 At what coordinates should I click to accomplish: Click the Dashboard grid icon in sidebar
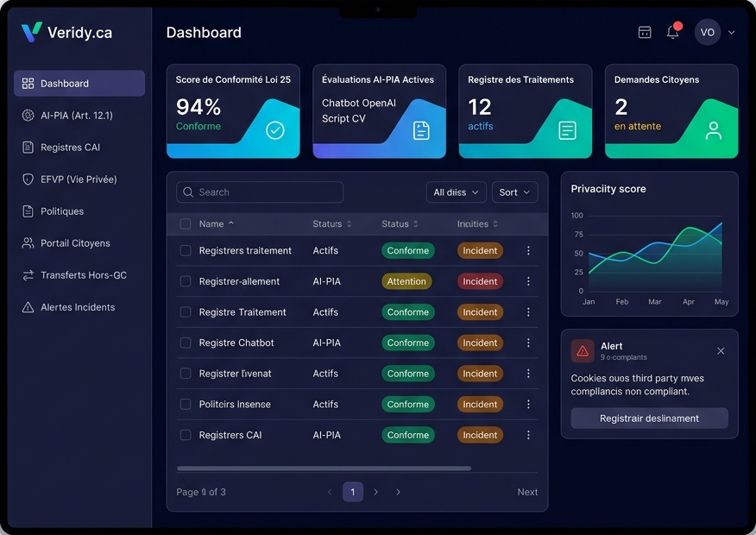[28, 84]
